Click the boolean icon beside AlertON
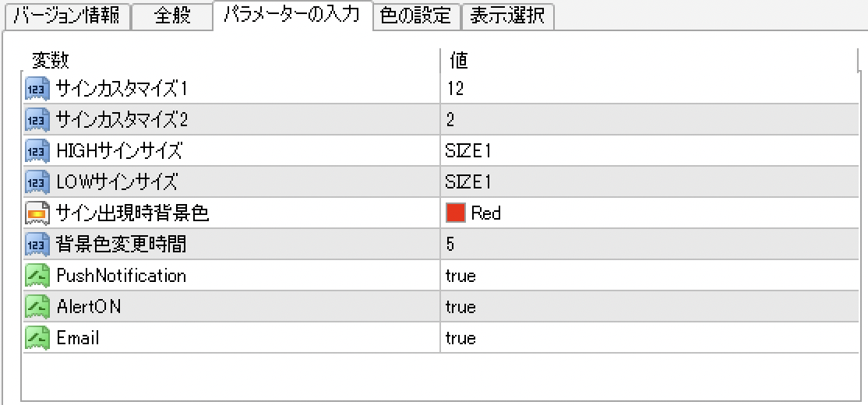Screen dimensions: 868x405 click(37, 307)
